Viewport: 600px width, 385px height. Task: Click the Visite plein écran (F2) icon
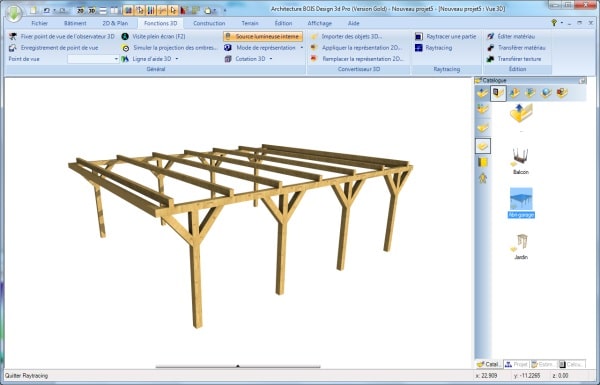[125, 36]
